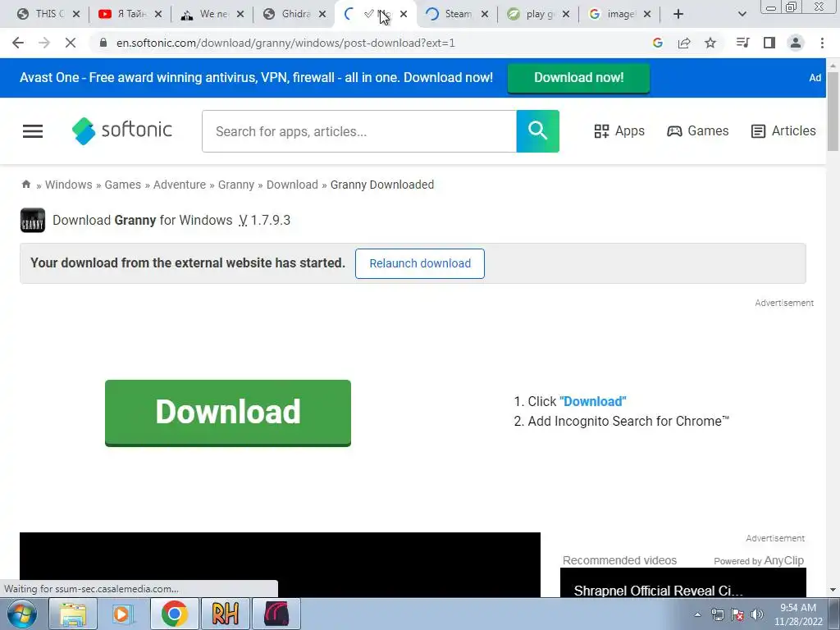Show hidden system tray icons

click(x=697, y=614)
